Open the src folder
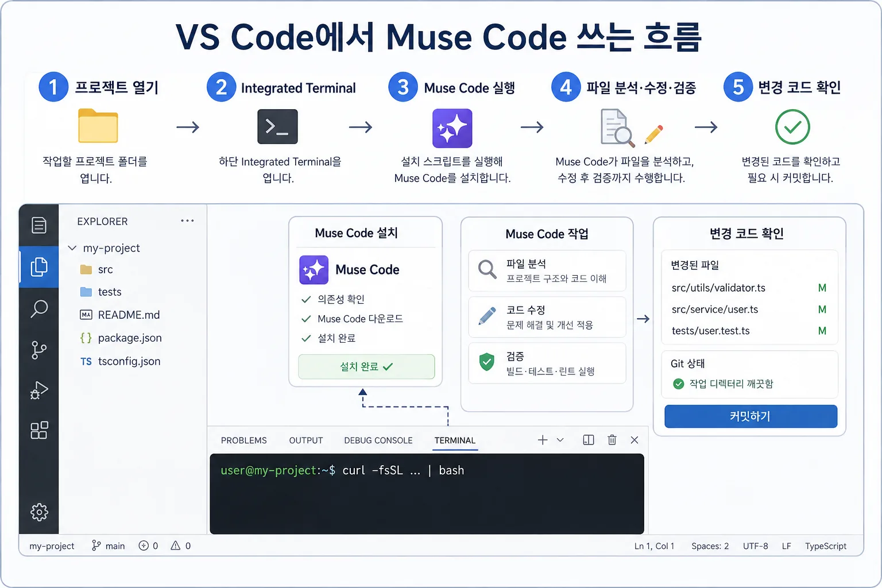 (96, 269)
